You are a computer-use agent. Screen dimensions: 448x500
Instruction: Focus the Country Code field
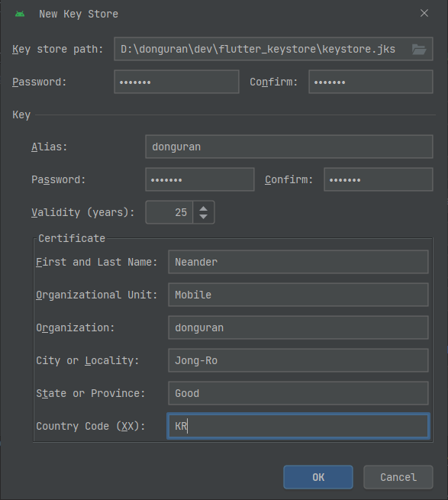pos(298,426)
